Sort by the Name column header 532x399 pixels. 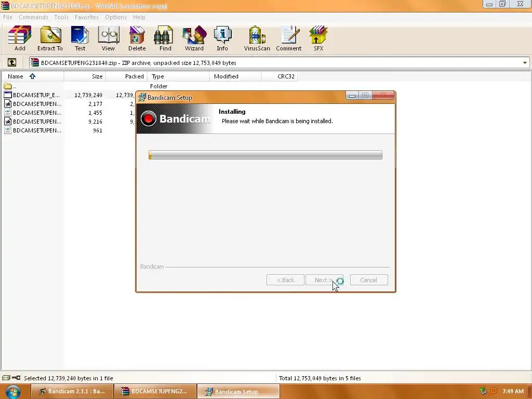[x=32, y=76]
